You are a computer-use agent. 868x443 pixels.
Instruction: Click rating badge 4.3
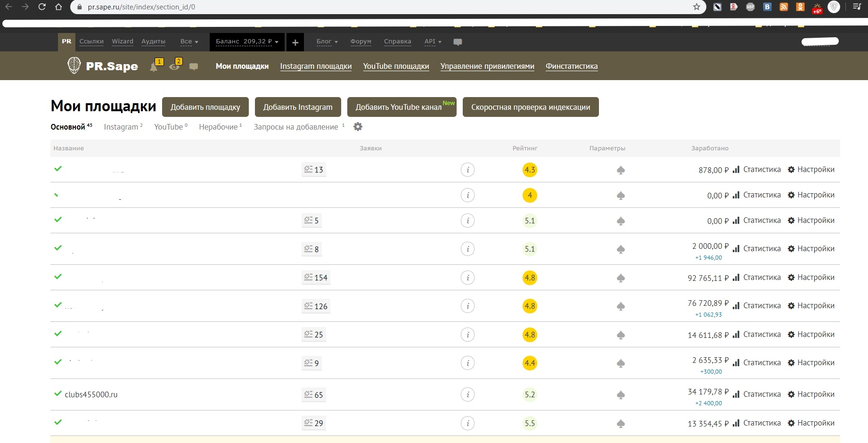(x=530, y=170)
